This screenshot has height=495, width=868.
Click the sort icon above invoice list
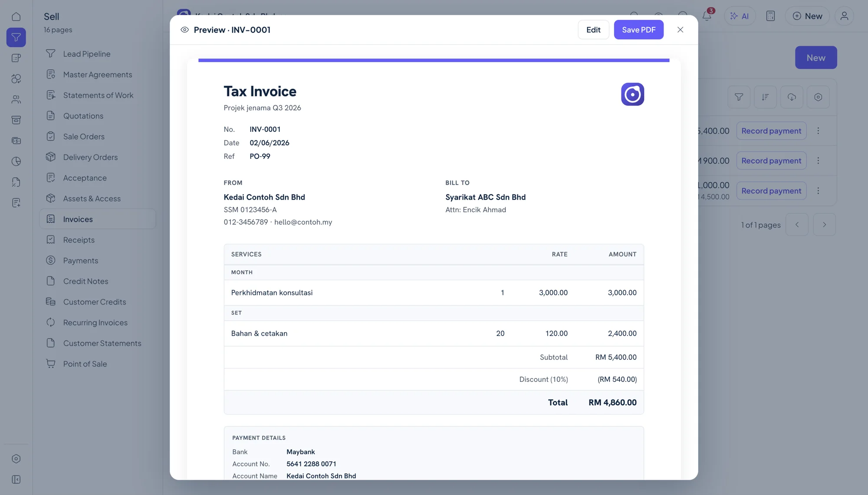click(x=765, y=97)
